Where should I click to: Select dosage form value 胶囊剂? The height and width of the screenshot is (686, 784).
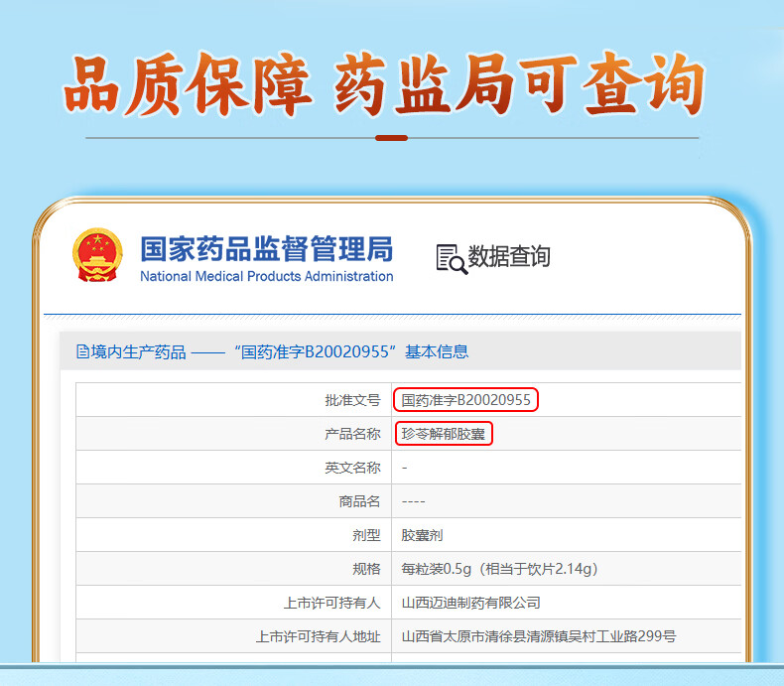pos(422,535)
